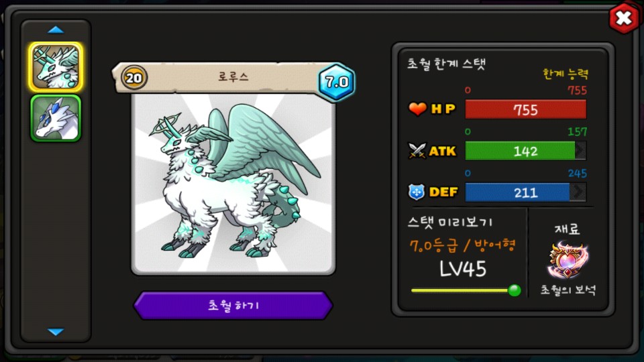
Task: Click the 로루스 name banner
Action: (x=233, y=76)
